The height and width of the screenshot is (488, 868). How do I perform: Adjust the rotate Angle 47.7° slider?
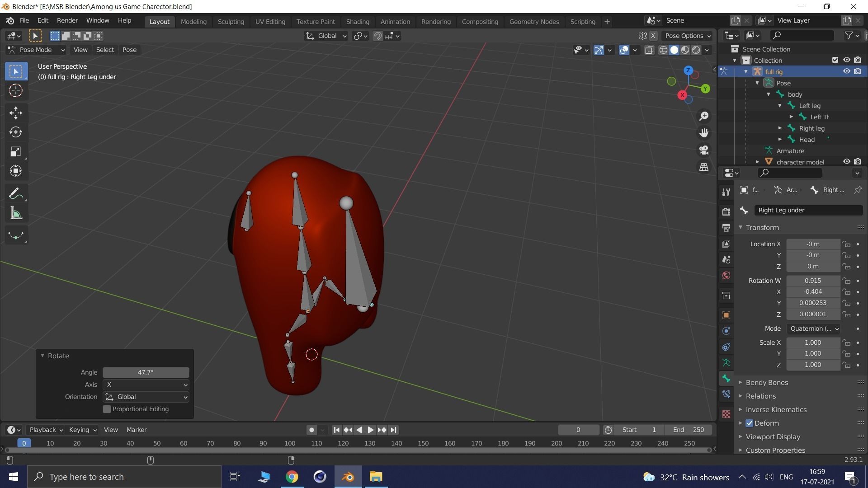tap(146, 372)
